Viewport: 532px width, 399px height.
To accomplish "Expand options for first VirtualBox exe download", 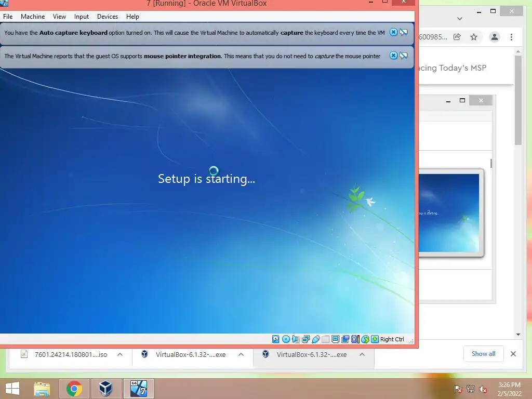I will tap(241, 354).
